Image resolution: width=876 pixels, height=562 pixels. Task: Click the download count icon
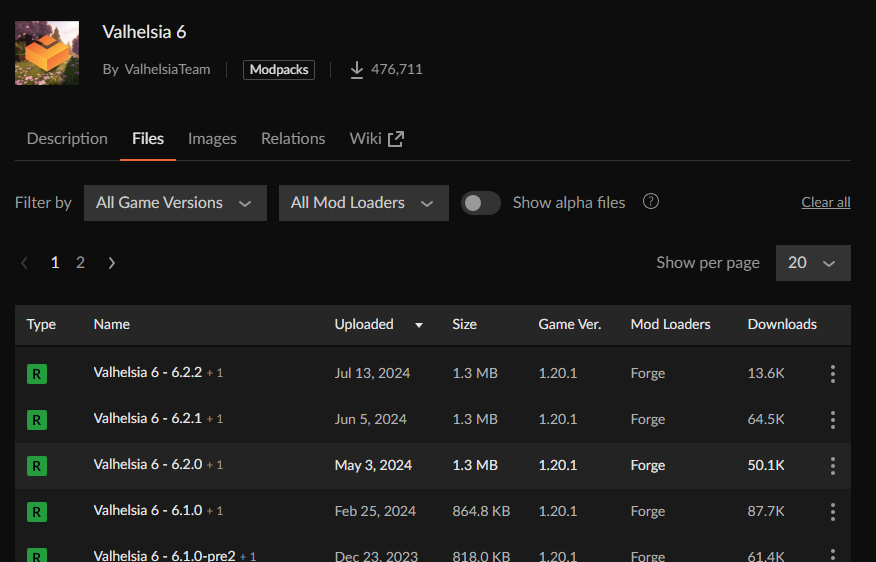point(356,70)
